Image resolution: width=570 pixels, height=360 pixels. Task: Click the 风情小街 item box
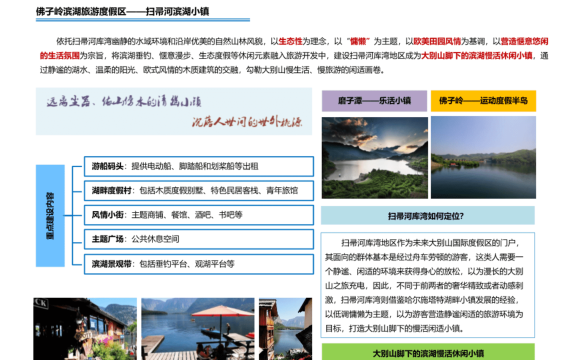pyautogui.click(x=199, y=215)
